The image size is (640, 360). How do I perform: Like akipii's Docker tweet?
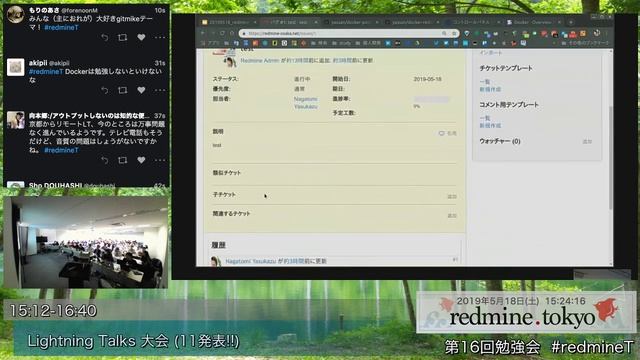141,90
